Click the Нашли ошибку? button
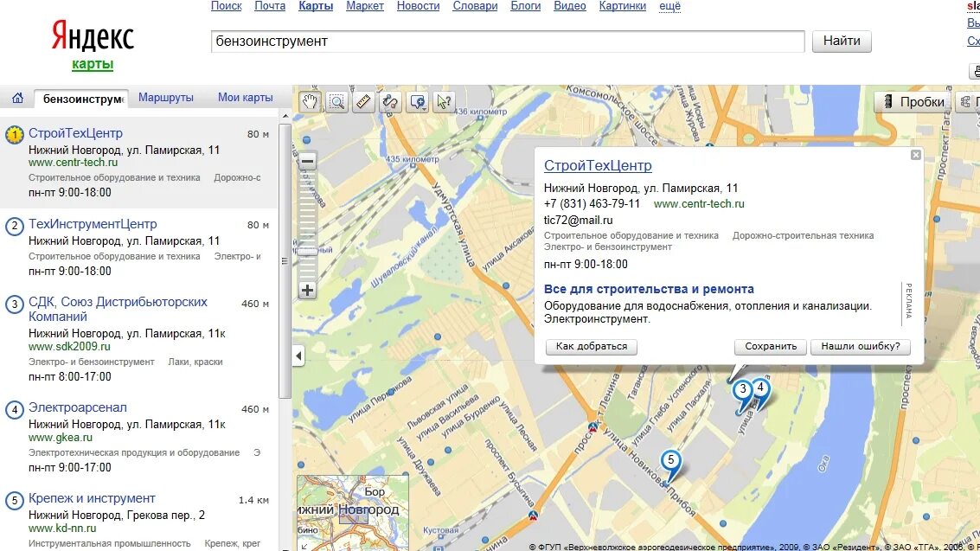Screen dimensions: 980x551 (x=861, y=347)
